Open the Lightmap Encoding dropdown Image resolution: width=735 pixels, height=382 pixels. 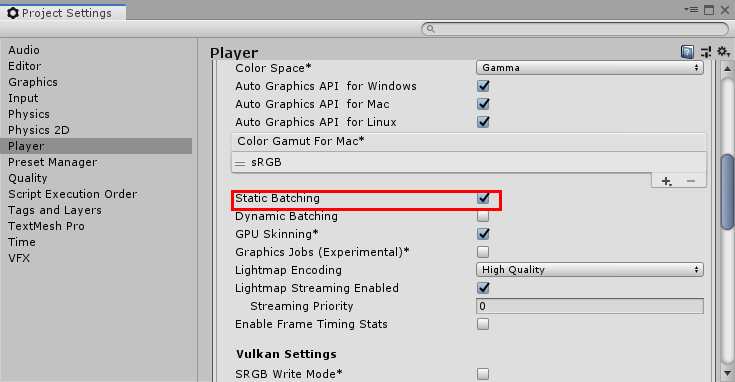(x=590, y=270)
